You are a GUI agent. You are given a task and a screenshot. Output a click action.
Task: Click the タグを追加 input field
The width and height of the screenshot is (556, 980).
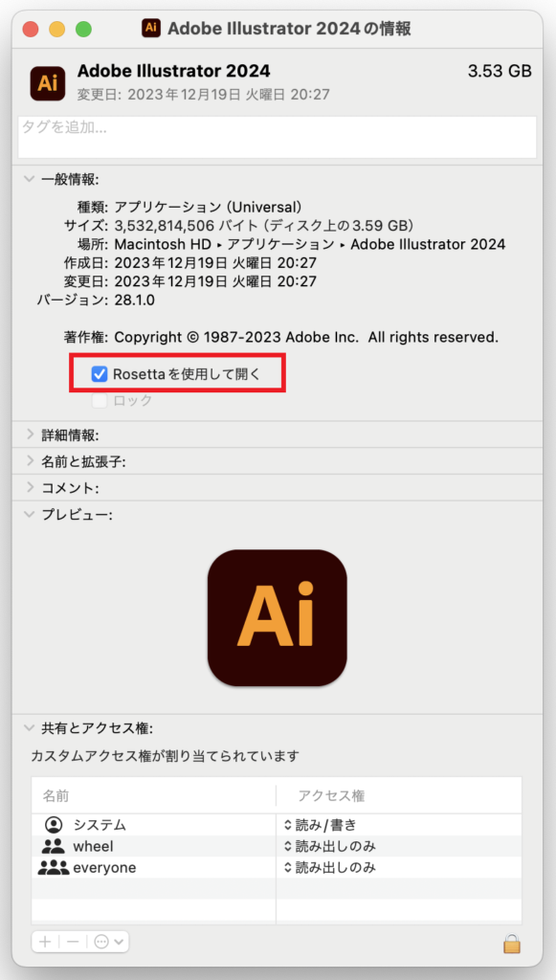[278, 137]
